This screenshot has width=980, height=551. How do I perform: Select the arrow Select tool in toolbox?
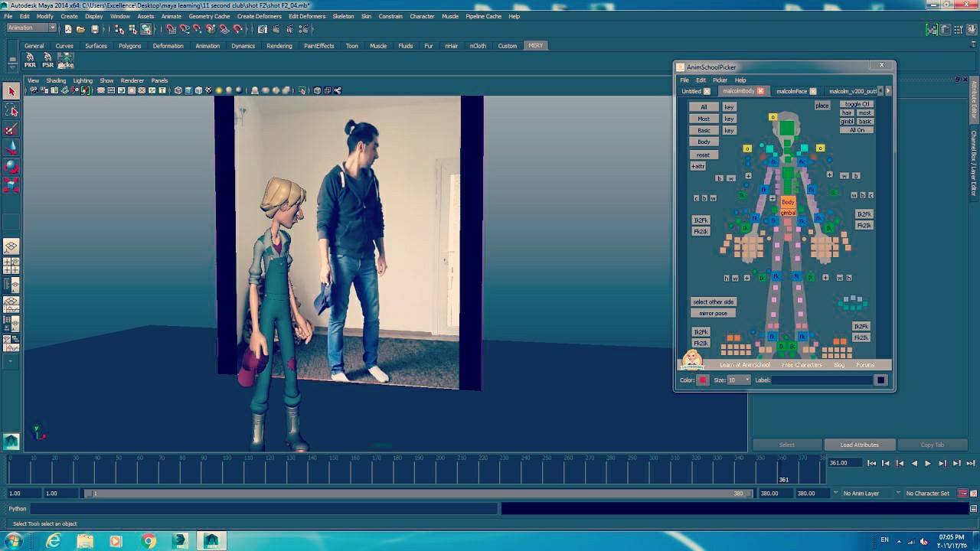[11, 91]
